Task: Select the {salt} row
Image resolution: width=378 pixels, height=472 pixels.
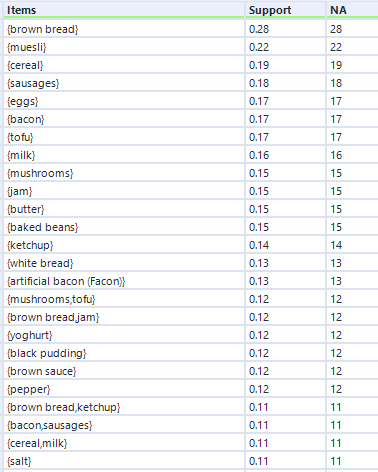Action: 191,461
